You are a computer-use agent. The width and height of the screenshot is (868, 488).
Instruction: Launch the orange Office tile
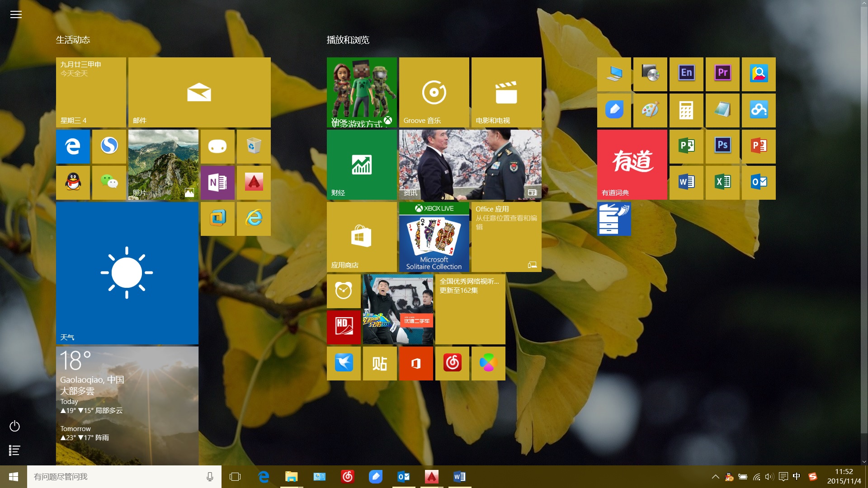tap(416, 363)
